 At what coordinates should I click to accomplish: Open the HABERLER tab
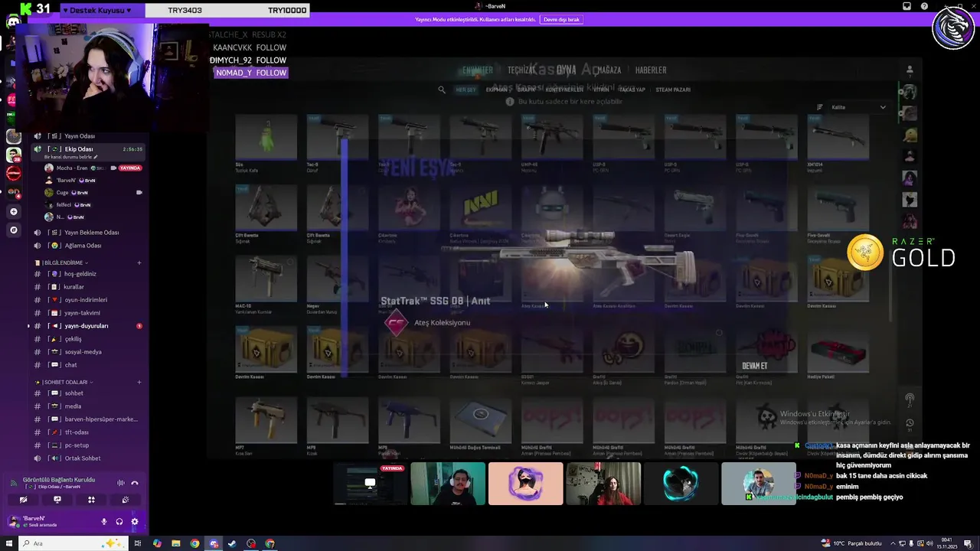[x=651, y=70]
